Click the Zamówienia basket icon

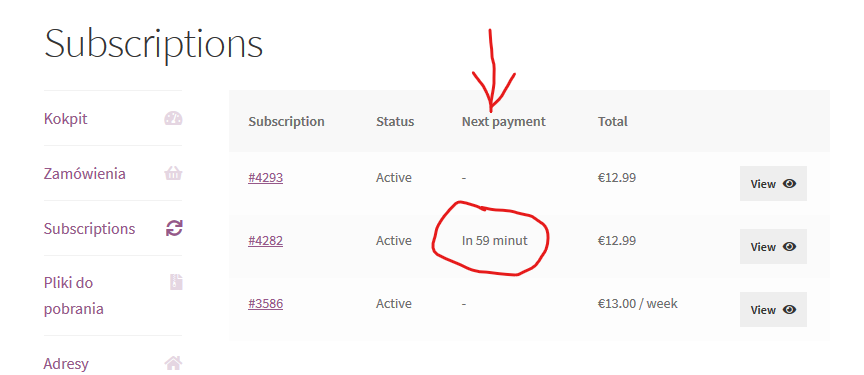point(173,173)
